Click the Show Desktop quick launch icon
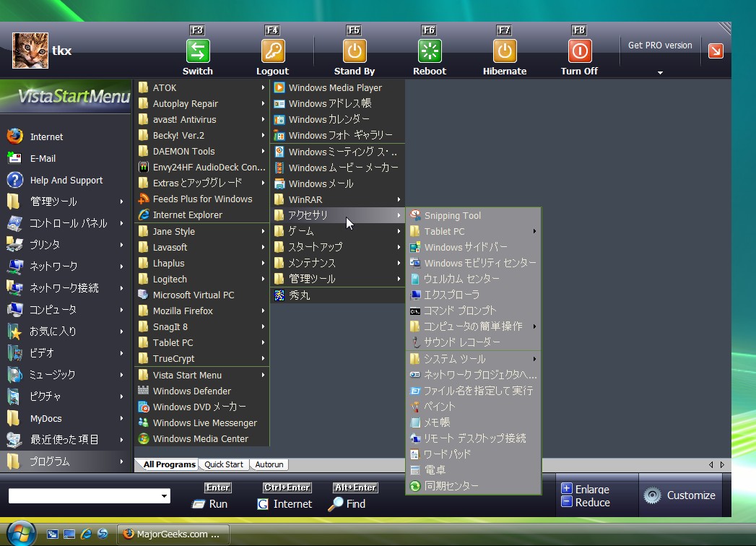 click(x=69, y=534)
